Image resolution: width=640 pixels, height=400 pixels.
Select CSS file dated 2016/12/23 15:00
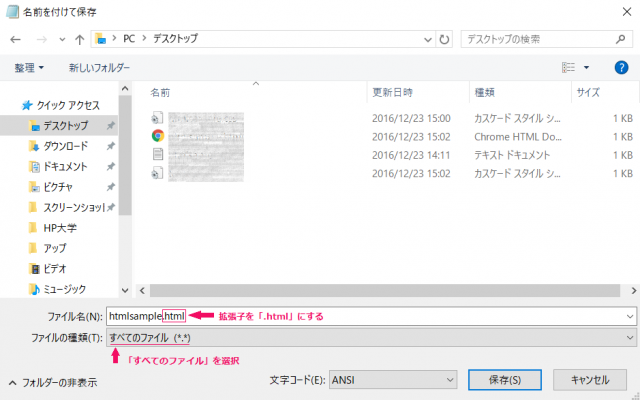point(158,118)
